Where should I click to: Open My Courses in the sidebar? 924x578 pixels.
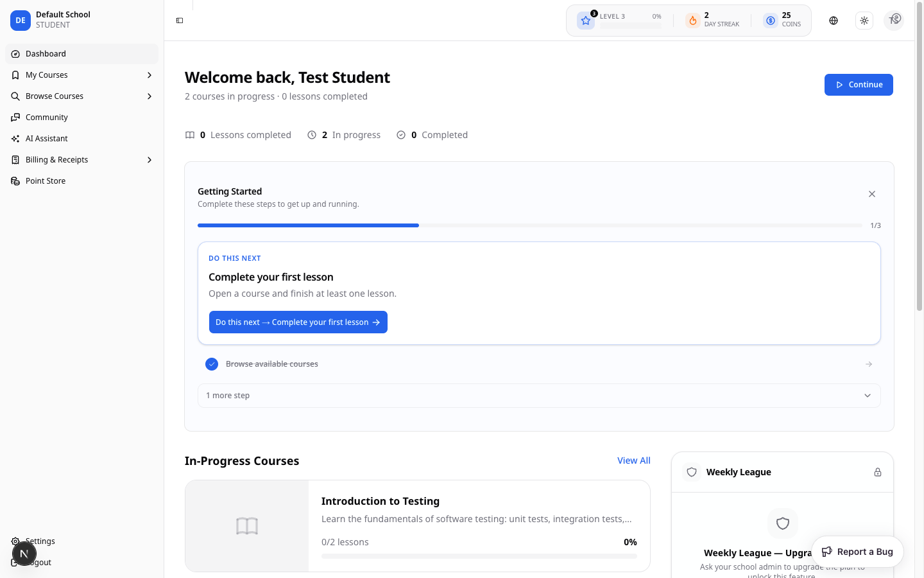pyautogui.click(x=81, y=75)
